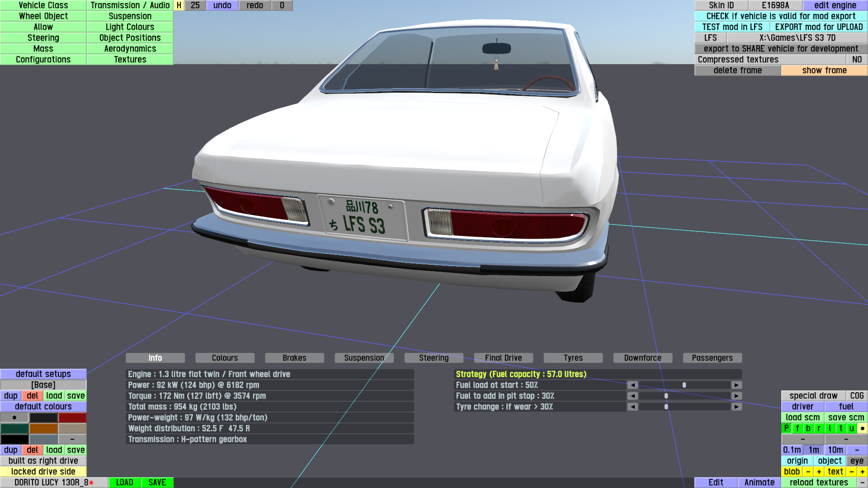Click the right arrow for fuel load at start
This screenshot has width=868, height=488.
(736, 385)
